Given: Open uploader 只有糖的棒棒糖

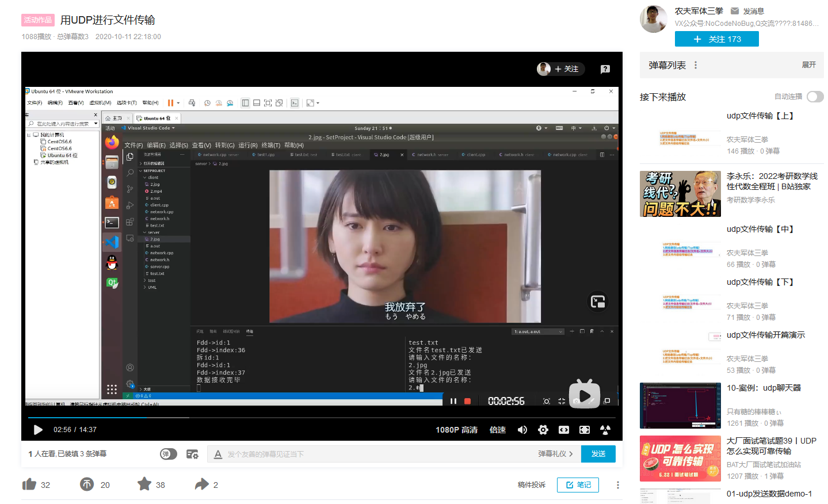Looking at the screenshot, I should click(754, 412).
